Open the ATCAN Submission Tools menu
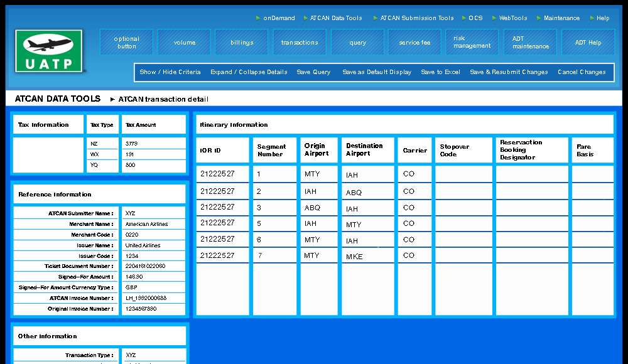The image size is (628, 364). coord(416,18)
